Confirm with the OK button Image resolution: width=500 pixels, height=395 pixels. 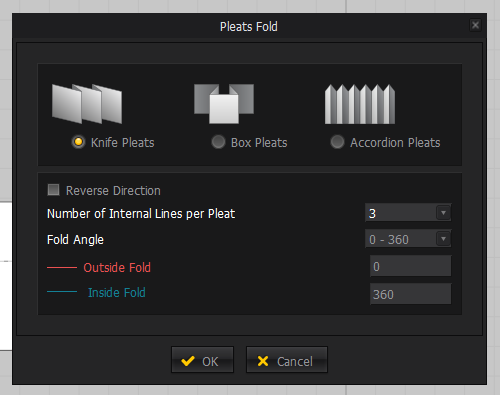(202, 360)
